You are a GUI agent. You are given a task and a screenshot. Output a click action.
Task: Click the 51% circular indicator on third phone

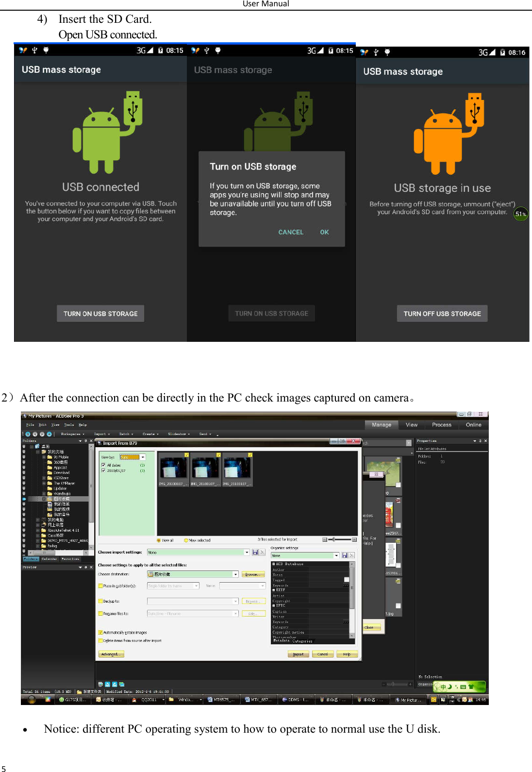(521, 214)
